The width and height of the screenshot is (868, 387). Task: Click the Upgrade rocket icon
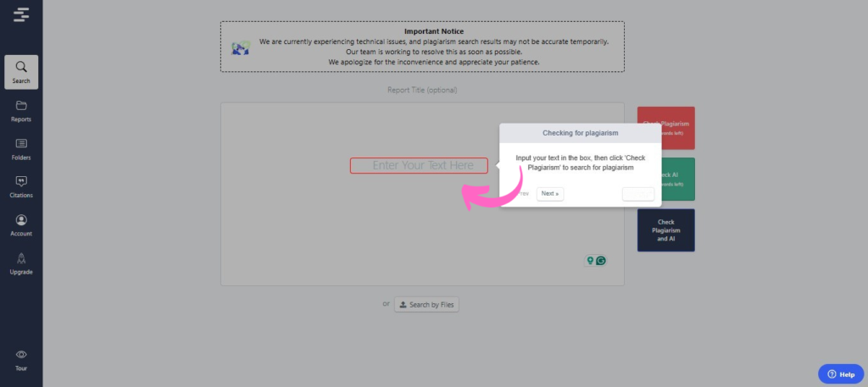pos(21,258)
